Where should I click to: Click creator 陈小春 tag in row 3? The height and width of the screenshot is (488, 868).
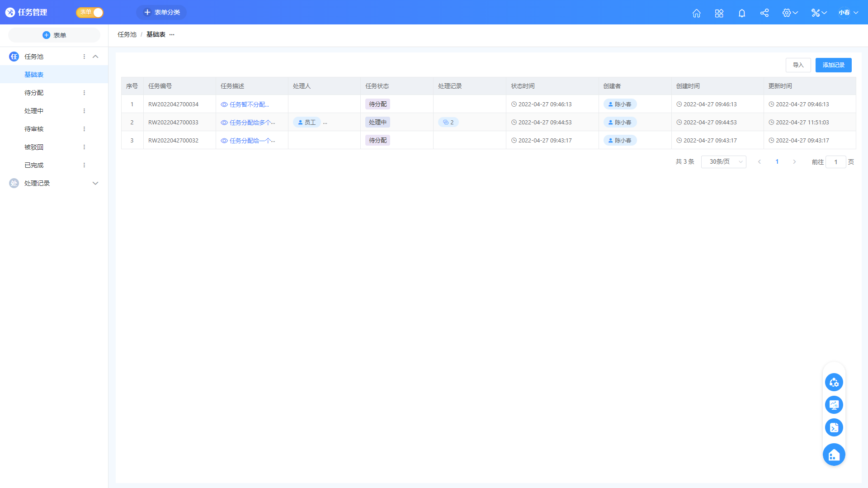(x=620, y=141)
